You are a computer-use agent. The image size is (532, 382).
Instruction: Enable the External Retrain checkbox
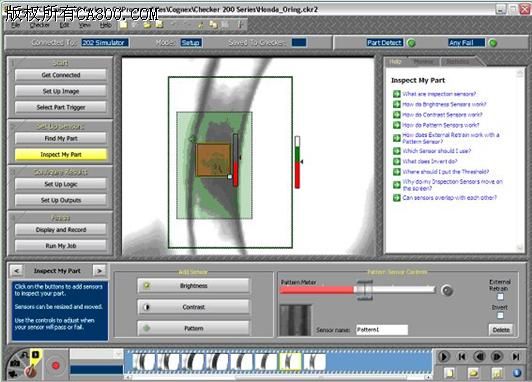[x=500, y=297]
